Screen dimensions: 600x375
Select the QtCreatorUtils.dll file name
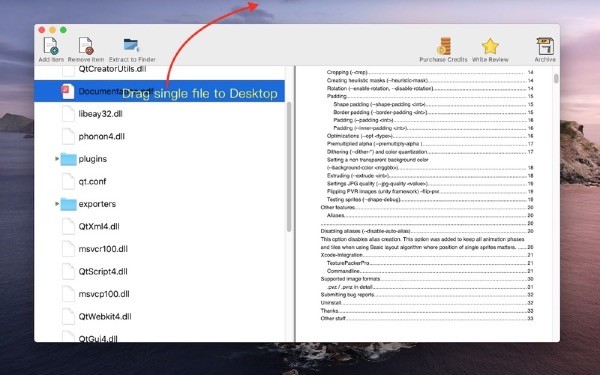click(112, 69)
